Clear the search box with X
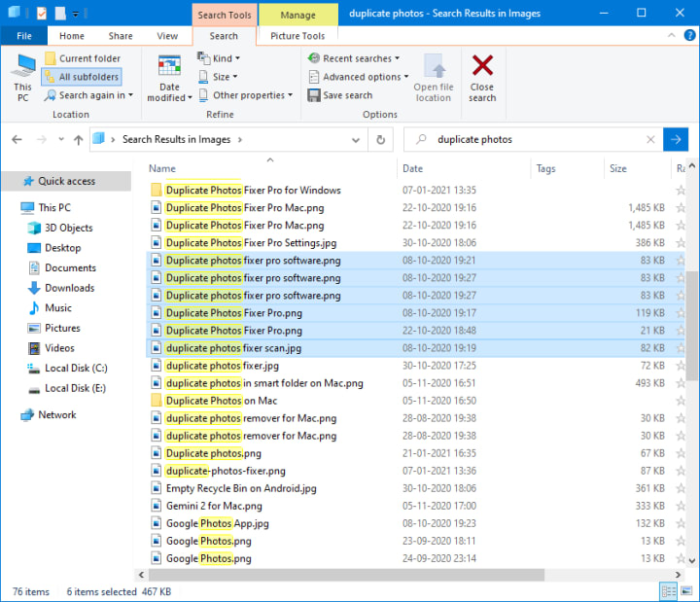The height and width of the screenshot is (602, 700). pos(650,139)
